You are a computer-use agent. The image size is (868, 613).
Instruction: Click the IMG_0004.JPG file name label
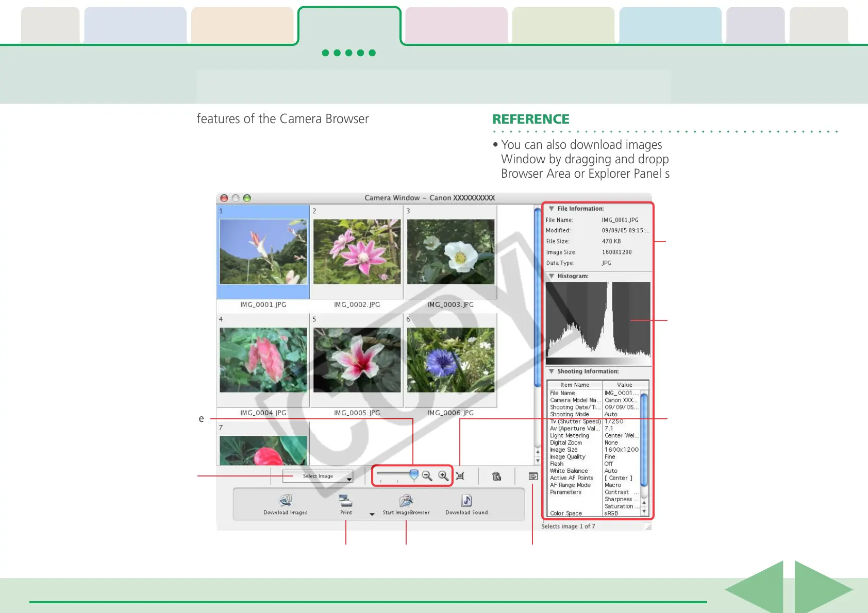click(263, 413)
